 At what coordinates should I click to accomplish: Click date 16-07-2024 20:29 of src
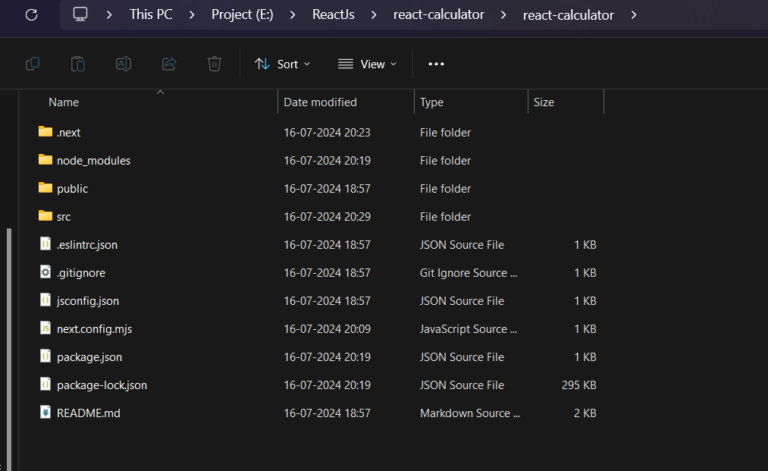coord(327,217)
